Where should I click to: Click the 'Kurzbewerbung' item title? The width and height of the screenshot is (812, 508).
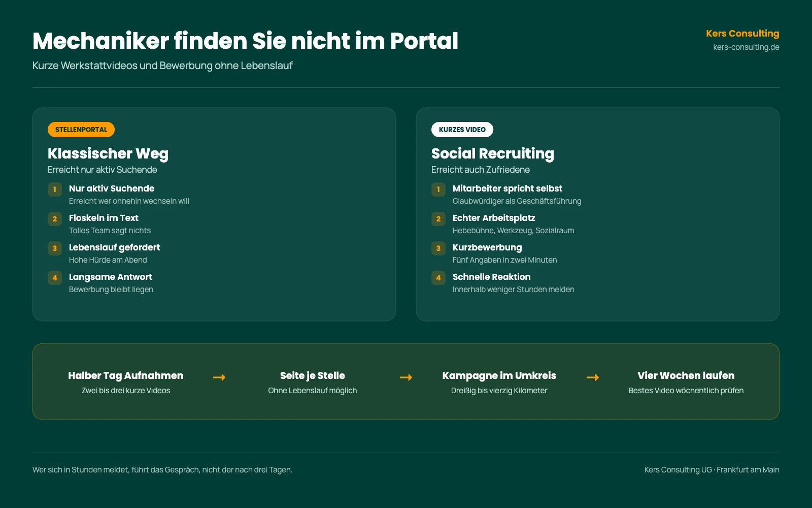[487, 247]
